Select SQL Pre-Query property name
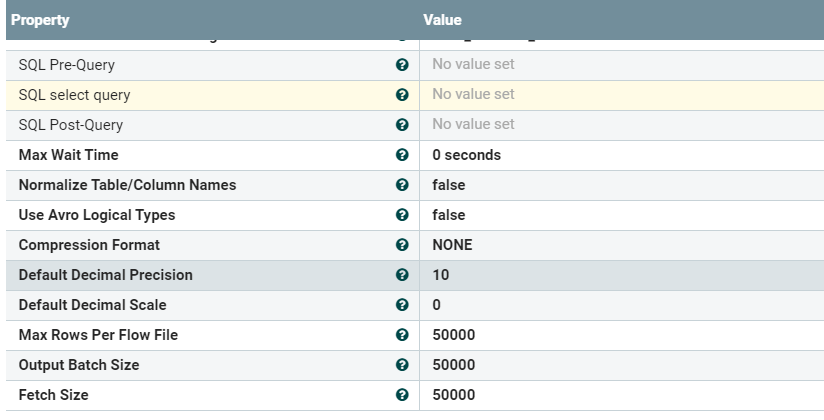Screen dimensions: 824x420 pyautogui.click(x=67, y=65)
